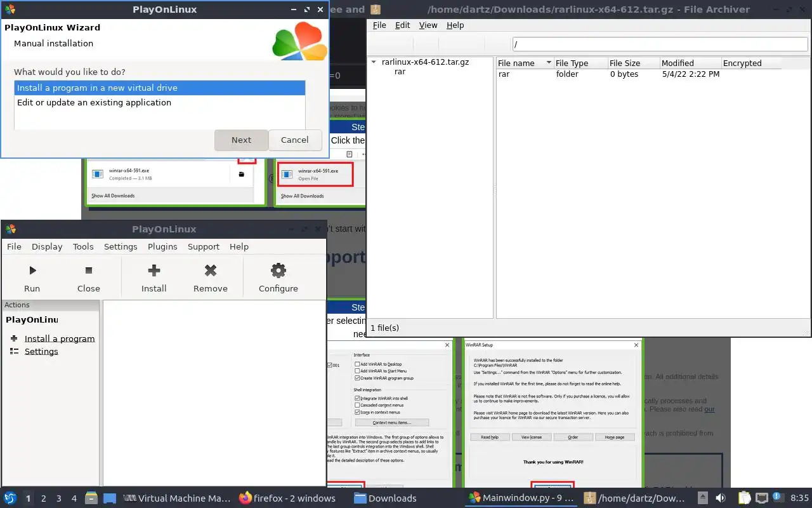Open the File menu in File Archiver
Screen dimensions: 812x508
pyautogui.click(x=379, y=25)
